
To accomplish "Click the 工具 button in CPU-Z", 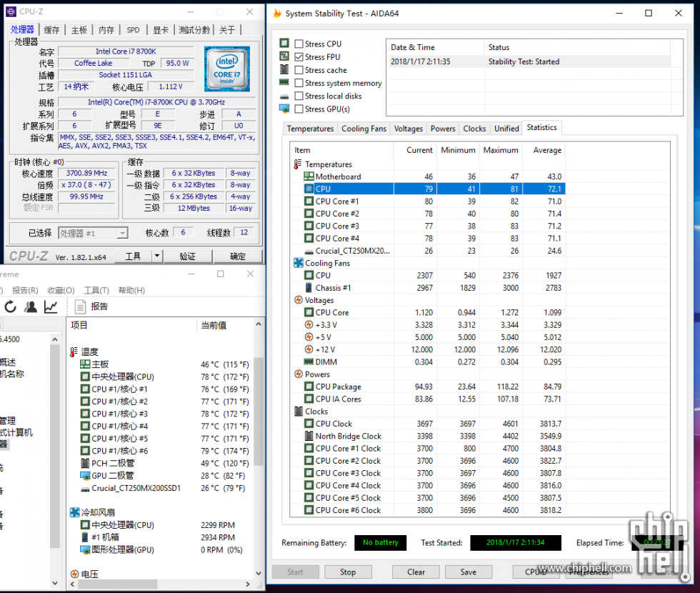I will 133,256.
